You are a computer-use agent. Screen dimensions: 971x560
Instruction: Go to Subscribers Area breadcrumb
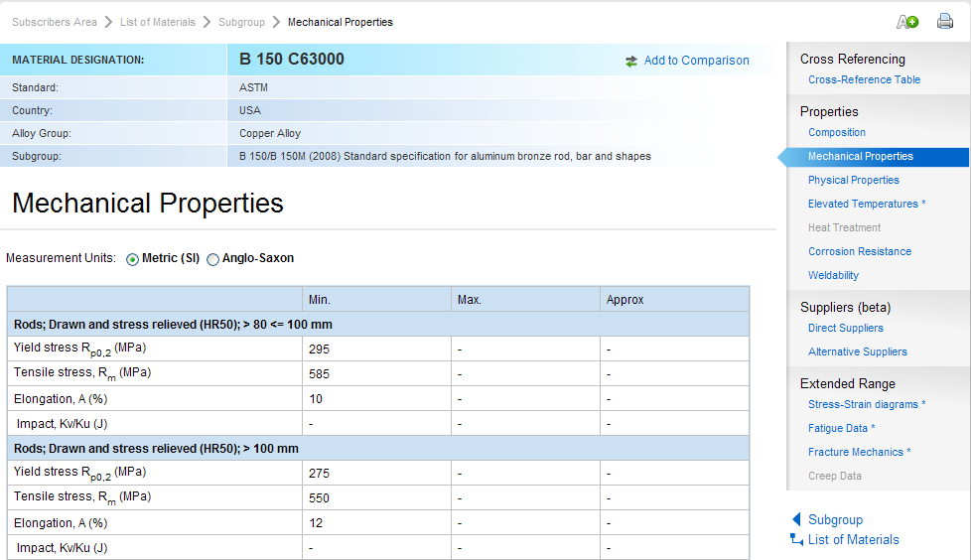tap(54, 22)
